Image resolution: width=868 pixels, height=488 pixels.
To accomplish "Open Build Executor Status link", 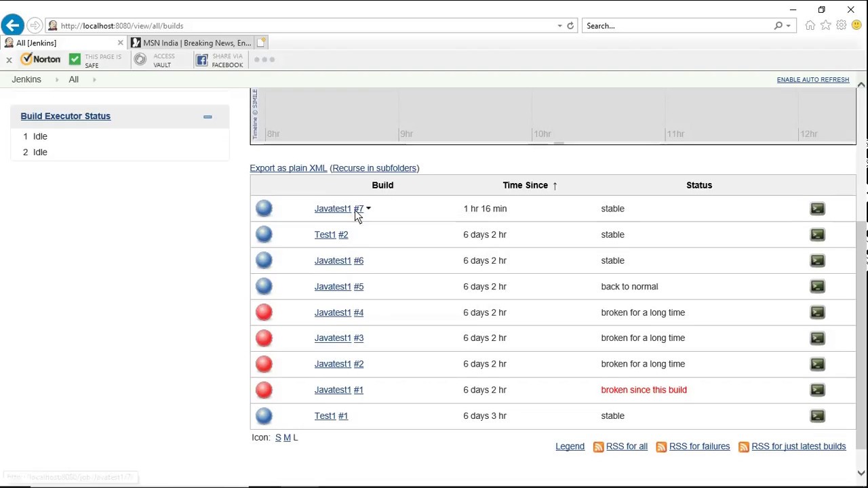I will pyautogui.click(x=65, y=116).
